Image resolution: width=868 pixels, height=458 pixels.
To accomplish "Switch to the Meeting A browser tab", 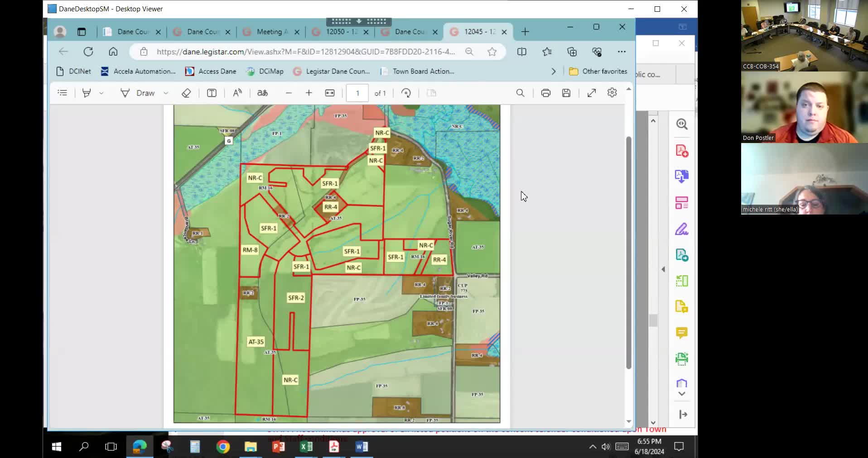I will point(270,32).
